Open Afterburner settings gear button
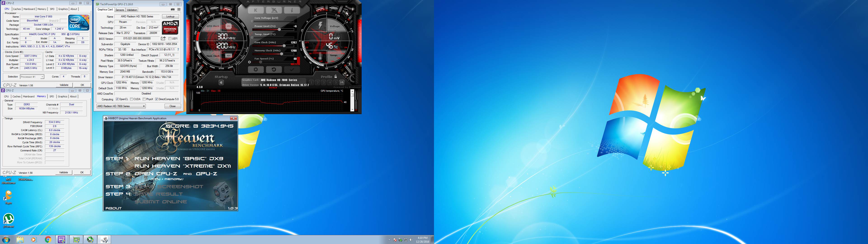Screen dimensions: 868x244 (256, 69)
